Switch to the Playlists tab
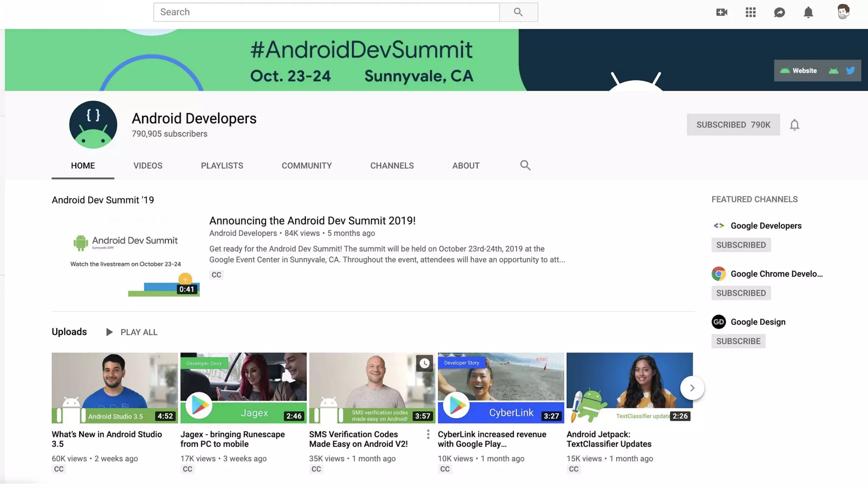The width and height of the screenshot is (868, 488). 222,166
